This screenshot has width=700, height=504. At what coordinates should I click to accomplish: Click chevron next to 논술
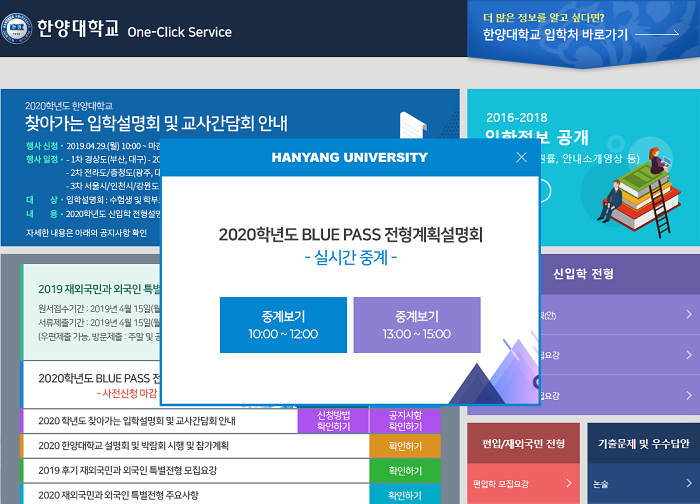[x=689, y=483]
